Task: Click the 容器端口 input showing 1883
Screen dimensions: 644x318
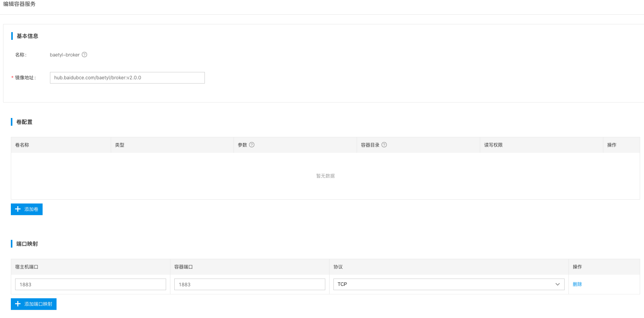Action: point(250,284)
